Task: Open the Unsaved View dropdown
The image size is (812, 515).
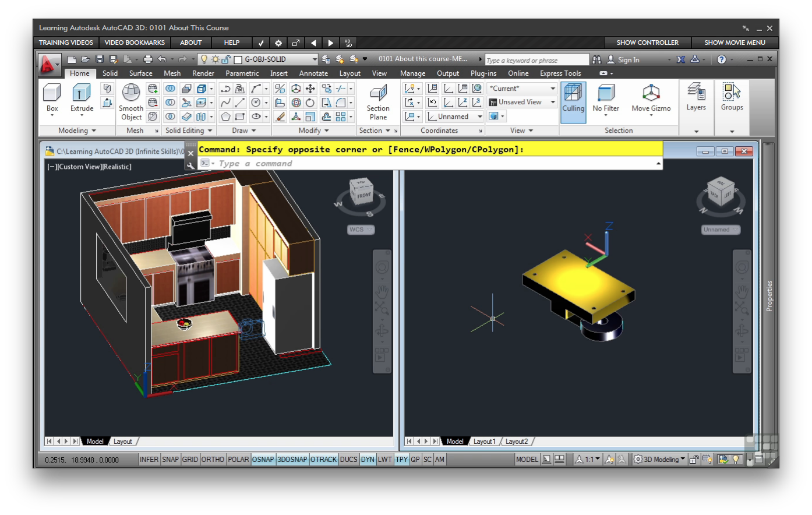Action: click(x=522, y=102)
